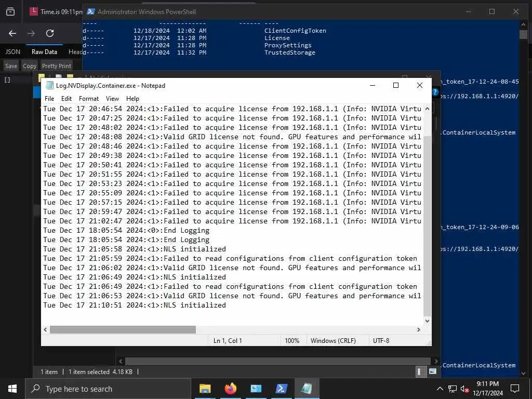Click the File Explorer help icon
Viewport: 532px width, 399px height.
435,92
